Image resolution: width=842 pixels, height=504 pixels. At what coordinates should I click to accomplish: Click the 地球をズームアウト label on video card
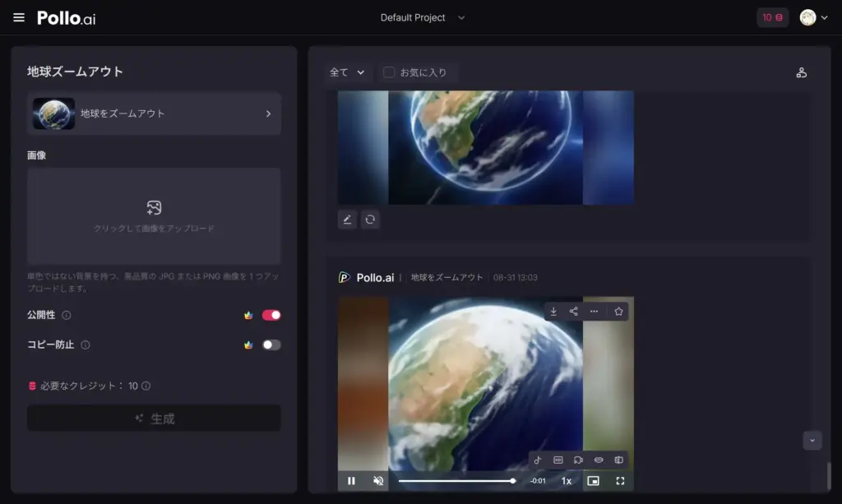[446, 278]
